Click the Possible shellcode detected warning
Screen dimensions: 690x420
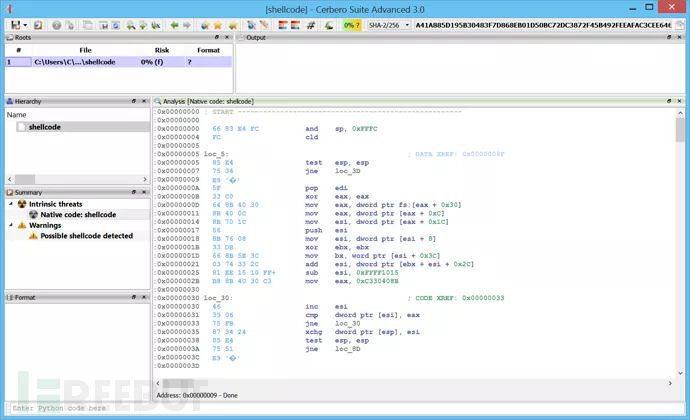coord(85,236)
